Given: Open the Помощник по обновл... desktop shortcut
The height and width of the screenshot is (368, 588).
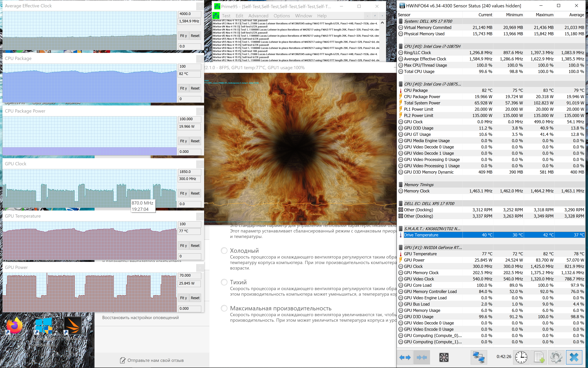Looking at the screenshot, I should click(x=44, y=332).
